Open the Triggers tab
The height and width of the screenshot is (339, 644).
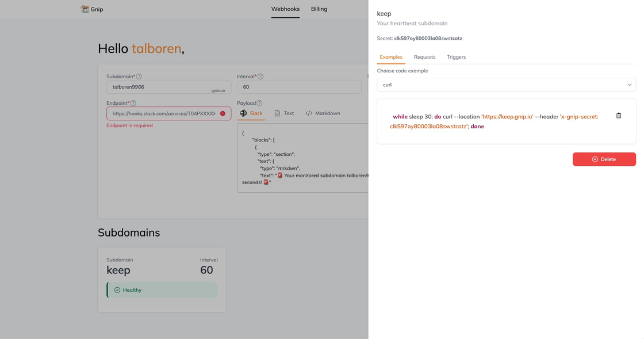(456, 57)
